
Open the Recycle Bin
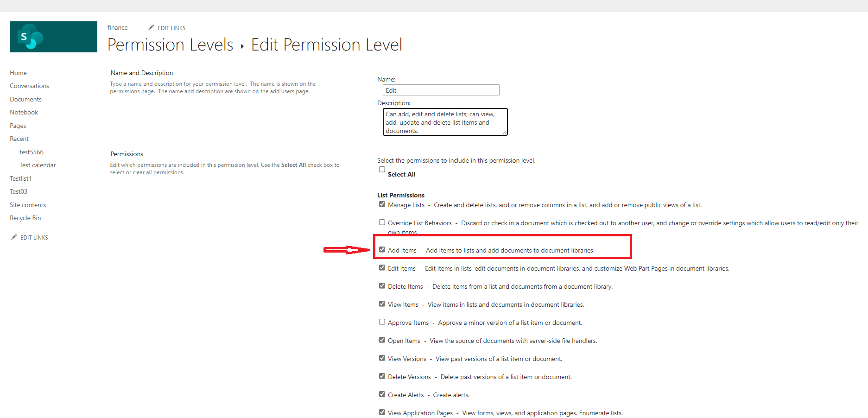pos(25,217)
